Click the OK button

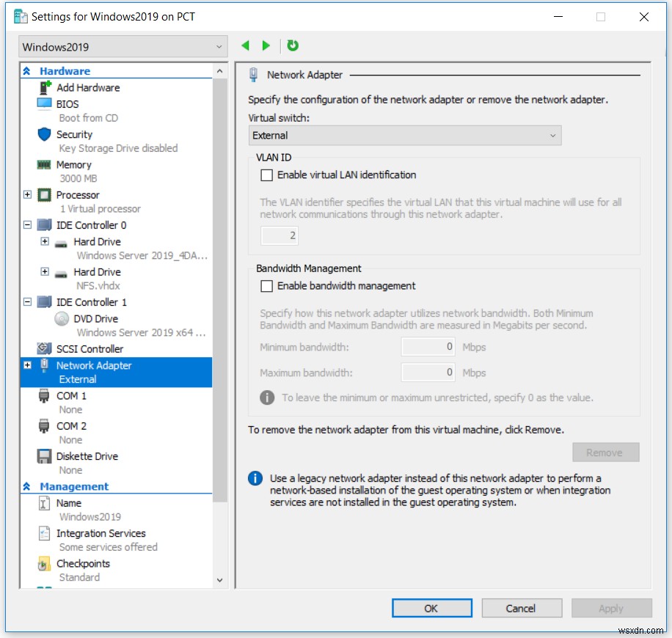pos(431,608)
